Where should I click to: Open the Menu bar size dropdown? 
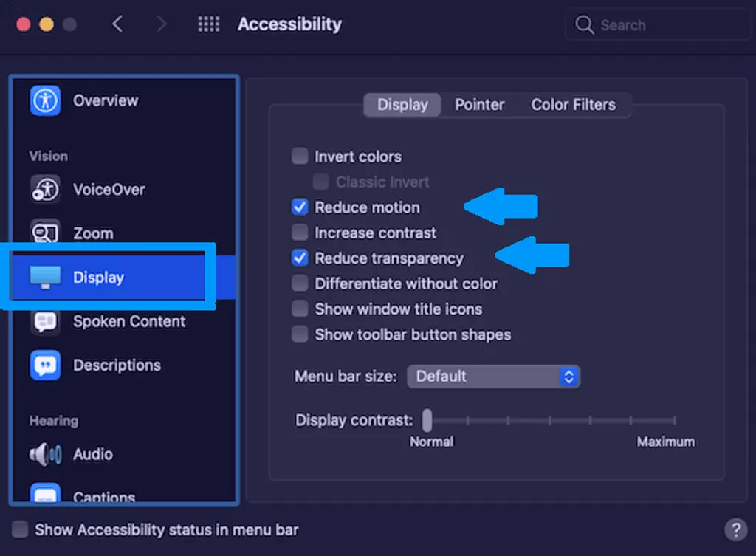(x=493, y=376)
